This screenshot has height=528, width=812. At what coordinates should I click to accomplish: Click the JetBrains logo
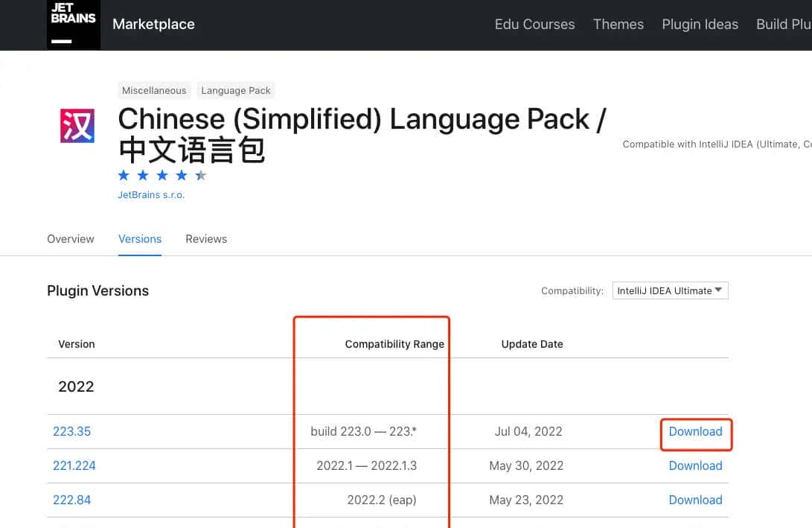tap(73, 25)
